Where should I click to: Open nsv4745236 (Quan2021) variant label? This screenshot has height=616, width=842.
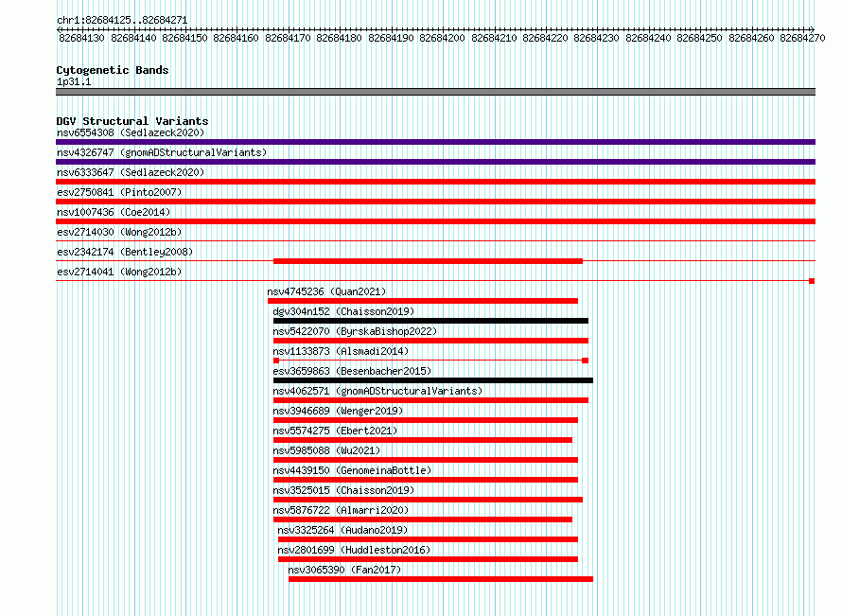pos(326,291)
